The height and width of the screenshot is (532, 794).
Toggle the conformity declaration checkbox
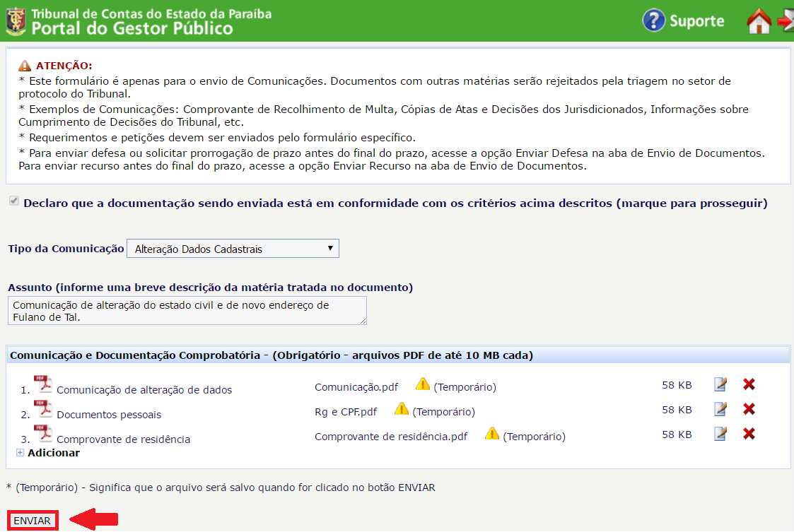pyautogui.click(x=13, y=202)
